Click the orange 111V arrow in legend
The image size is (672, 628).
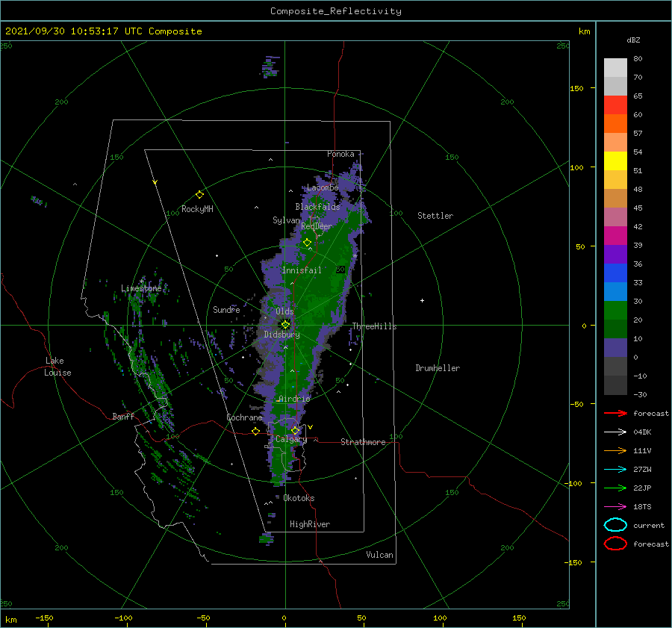pos(615,450)
